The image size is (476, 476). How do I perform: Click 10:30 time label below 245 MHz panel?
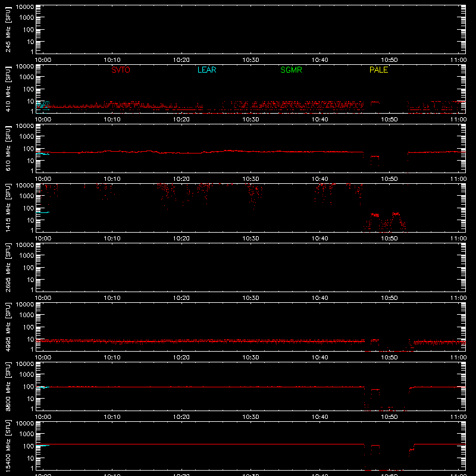[250, 60]
